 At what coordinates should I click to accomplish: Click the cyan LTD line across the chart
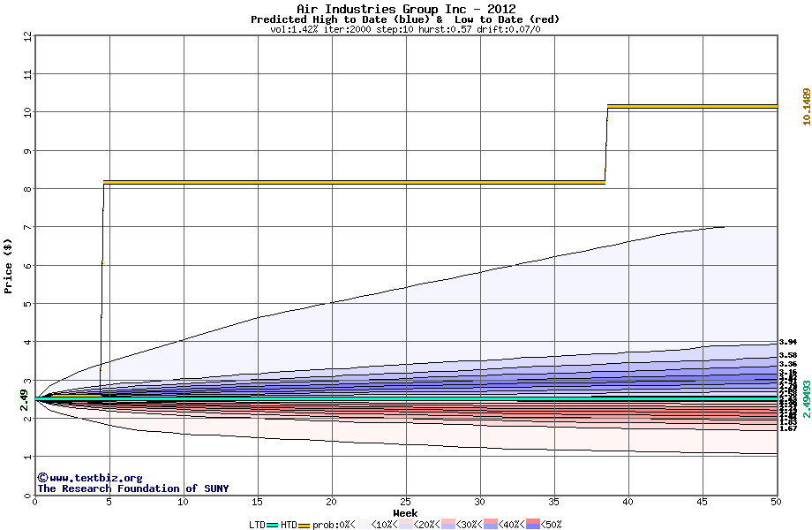[x=406, y=399]
